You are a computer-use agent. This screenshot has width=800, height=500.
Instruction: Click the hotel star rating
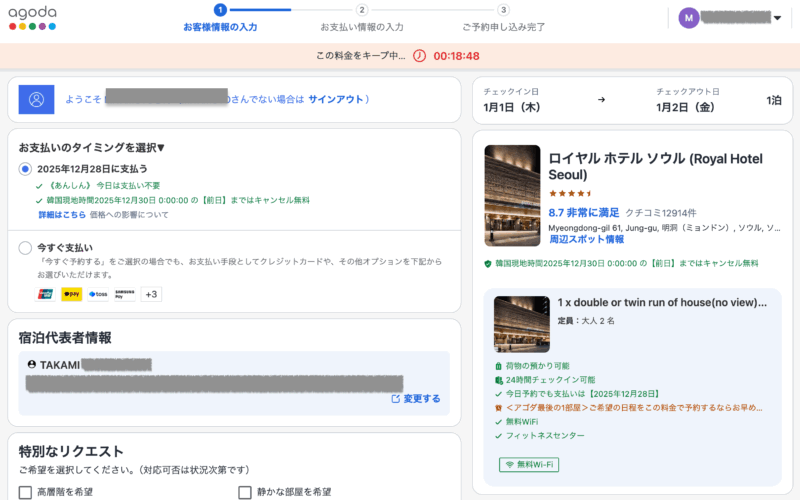[x=570, y=193]
